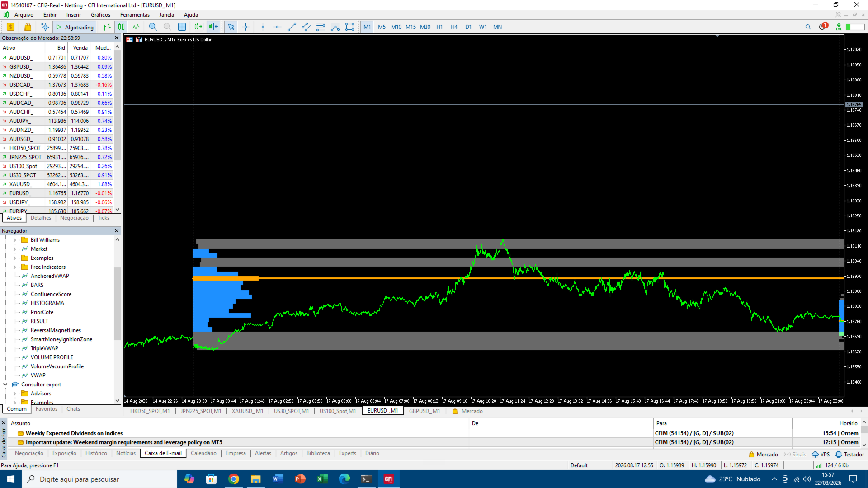
Task: Switch to M5 timeframe
Action: click(382, 27)
